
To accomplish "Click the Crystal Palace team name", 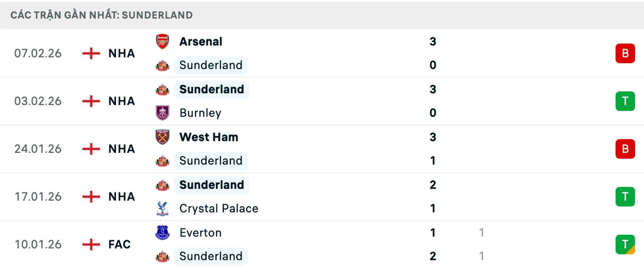I will pos(219,208).
